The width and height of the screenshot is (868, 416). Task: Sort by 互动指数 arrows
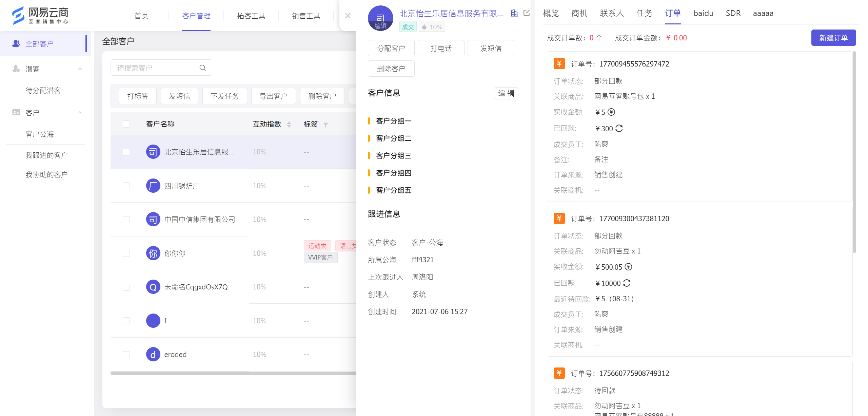point(289,125)
